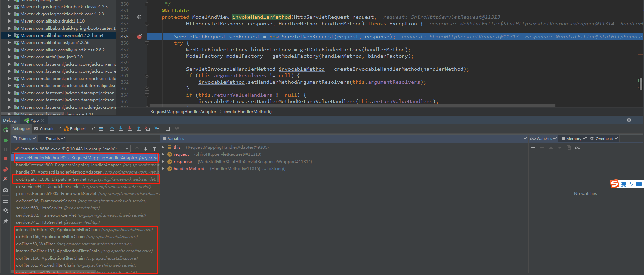Click the Step Over debugger icon

112,129
